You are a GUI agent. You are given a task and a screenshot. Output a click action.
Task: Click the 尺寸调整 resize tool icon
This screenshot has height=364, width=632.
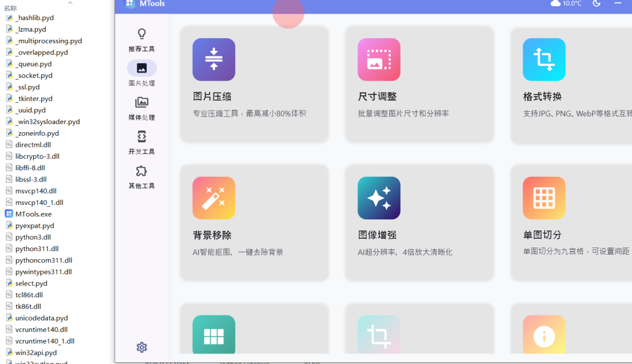[379, 59]
